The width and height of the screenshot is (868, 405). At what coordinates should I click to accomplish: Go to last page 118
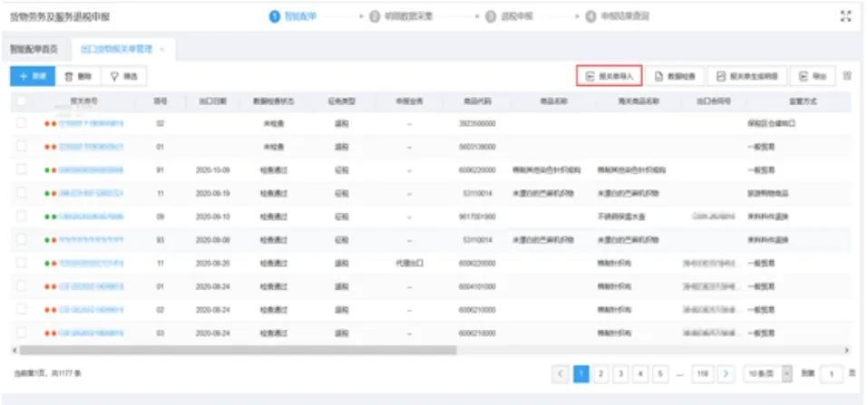pos(700,373)
